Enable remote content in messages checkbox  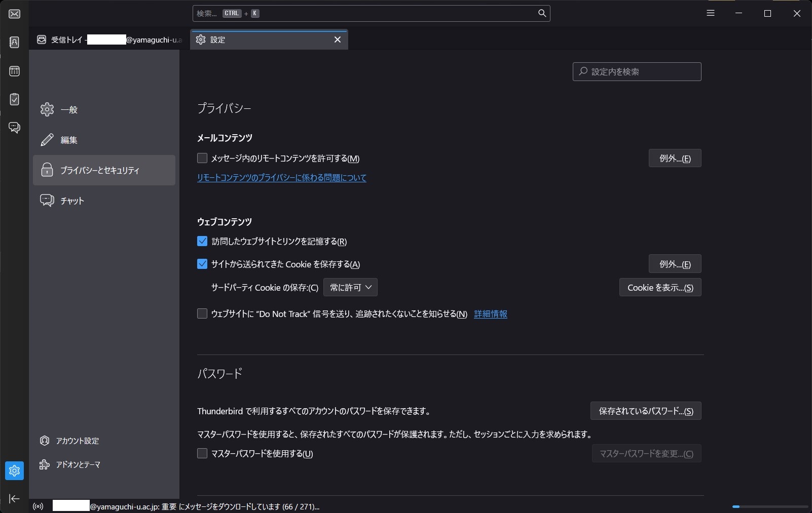click(x=202, y=158)
